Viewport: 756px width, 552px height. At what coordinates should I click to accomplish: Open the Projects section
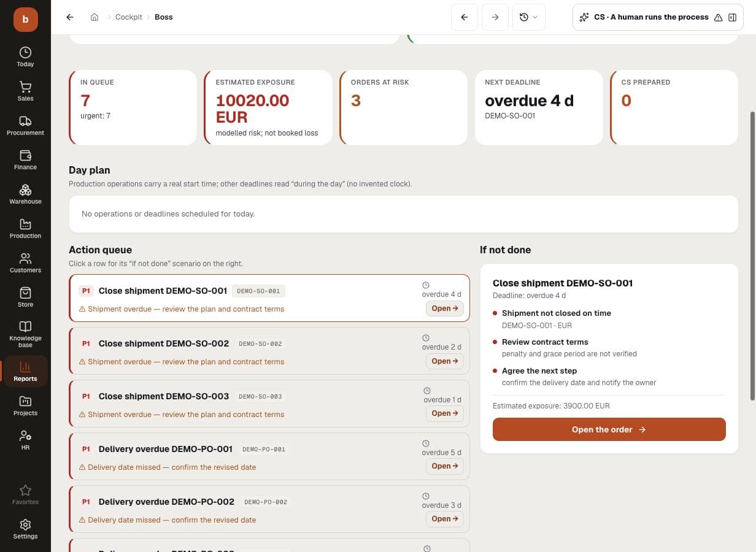[x=25, y=405]
